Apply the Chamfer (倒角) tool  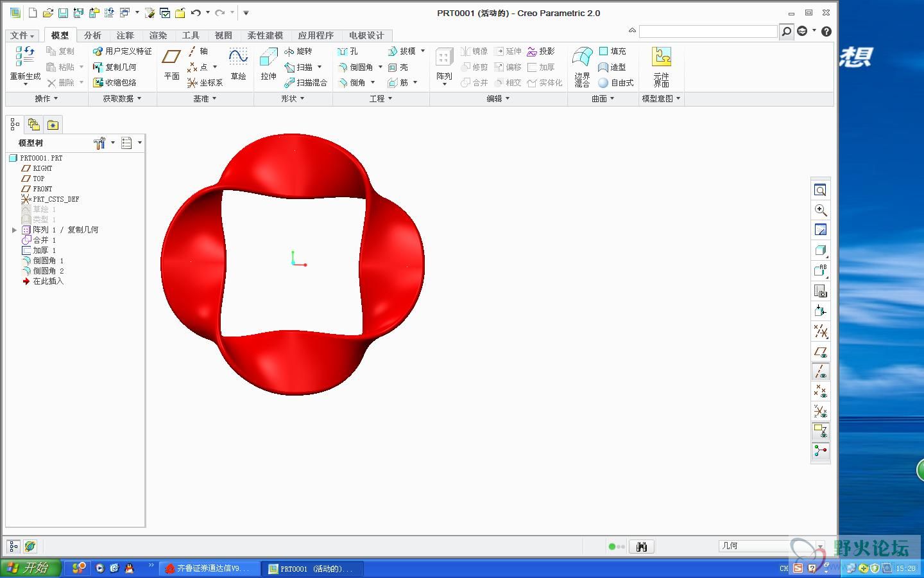tap(352, 83)
